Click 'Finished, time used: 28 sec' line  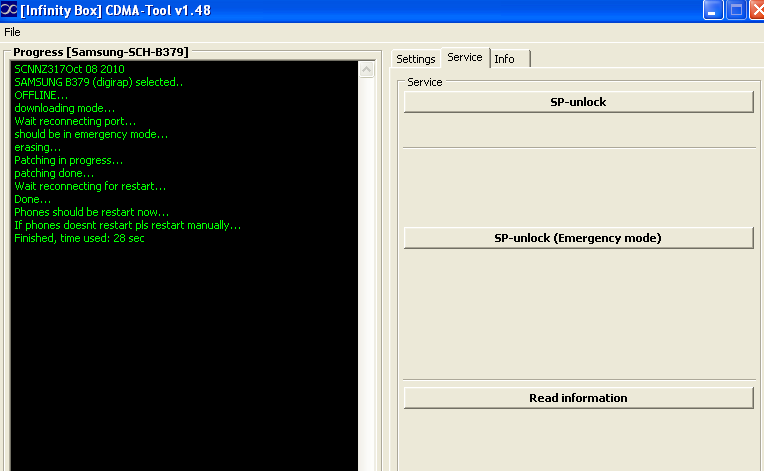click(79, 238)
